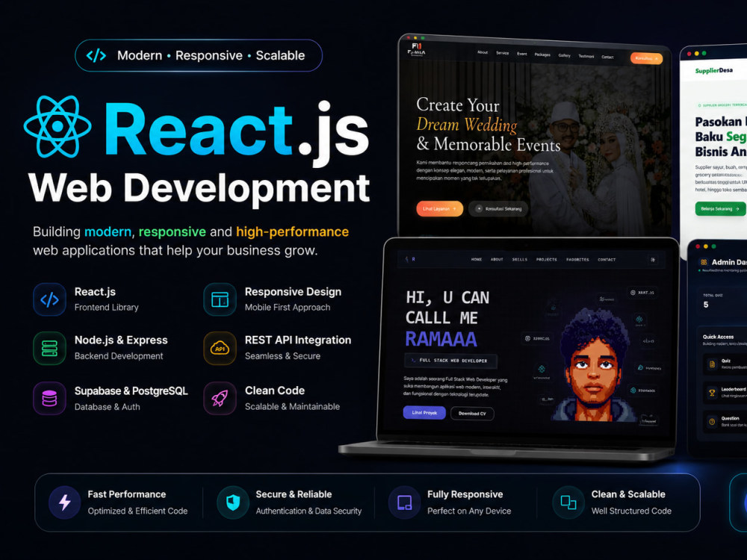Click the Web Development heading

(x=199, y=188)
